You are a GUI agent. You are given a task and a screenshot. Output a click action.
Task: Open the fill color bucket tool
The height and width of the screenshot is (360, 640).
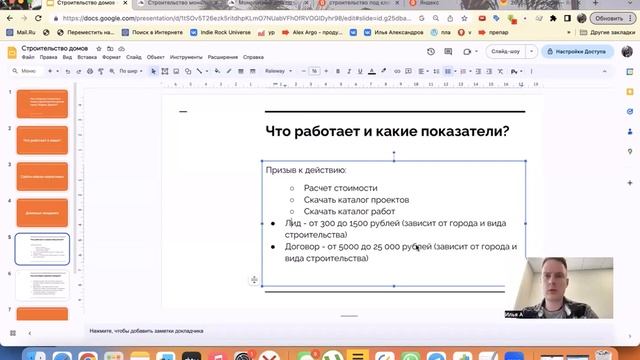point(217,71)
